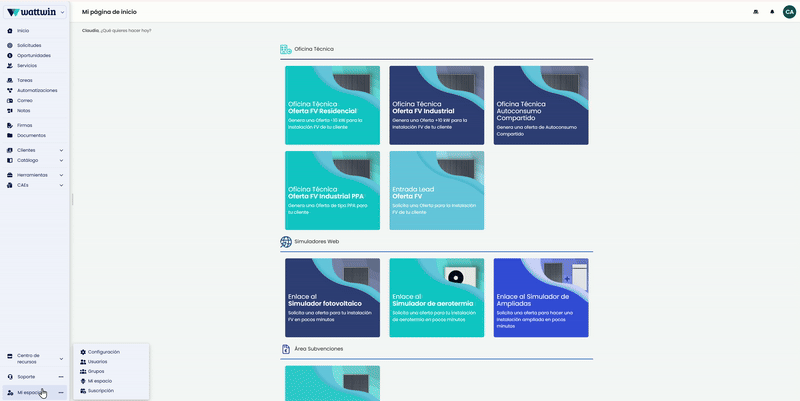The width and height of the screenshot is (800, 401).
Task: Click the Servicios sidebar icon
Action: tap(10, 65)
